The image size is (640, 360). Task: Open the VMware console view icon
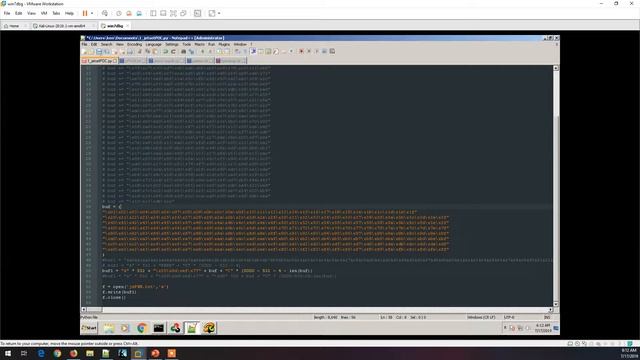198,13
